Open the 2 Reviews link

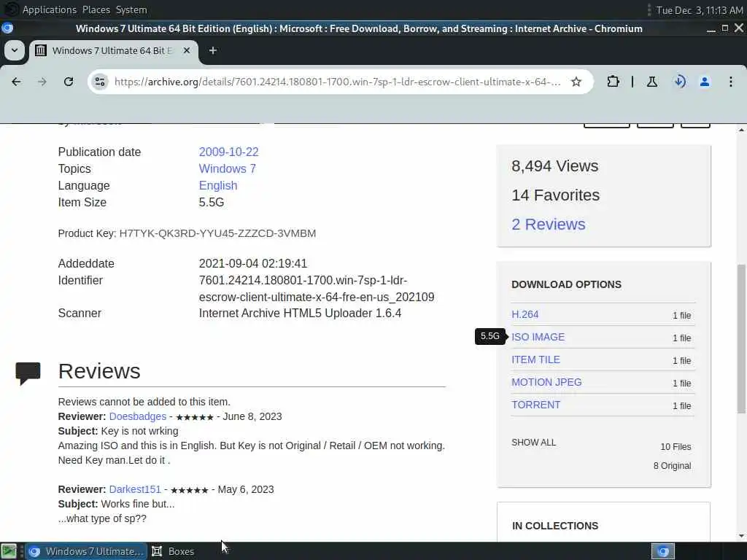point(549,225)
